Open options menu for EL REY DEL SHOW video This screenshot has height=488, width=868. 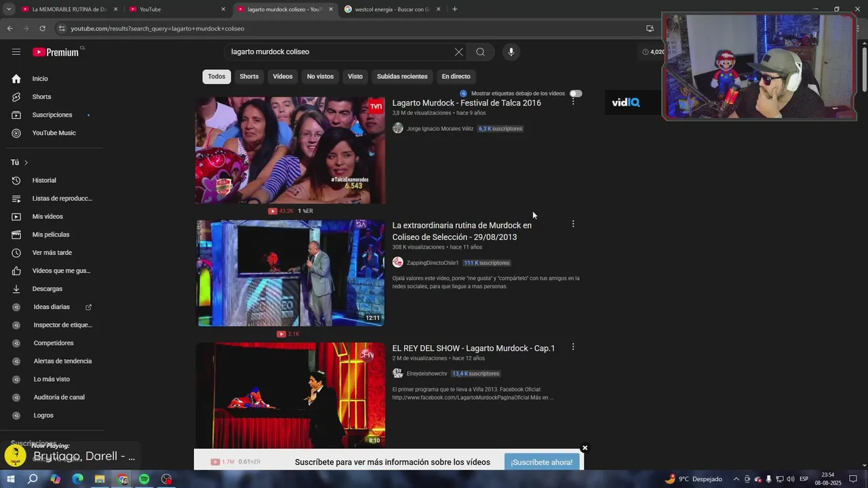(573, 347)
